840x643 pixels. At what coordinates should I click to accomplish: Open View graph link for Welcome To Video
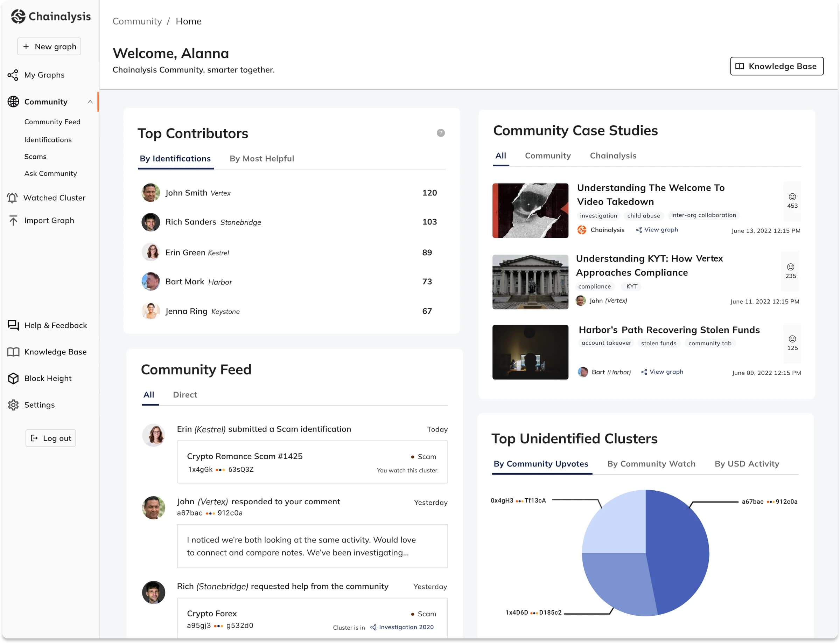tap(657, 230)
